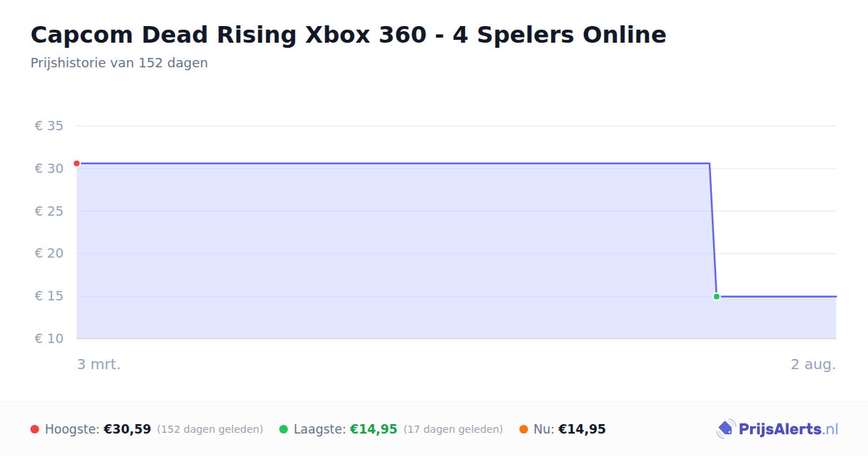The image size is (868, 456).
Task: Click the orange Nu legend dot
Action: click(524, 429)
